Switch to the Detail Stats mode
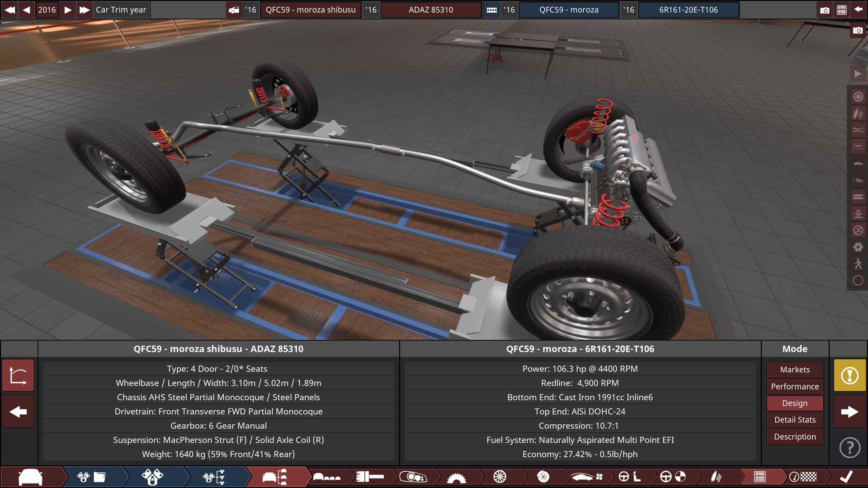Image resolution: width=868 pixels, height=488 pixels. [x=794, y=420]
